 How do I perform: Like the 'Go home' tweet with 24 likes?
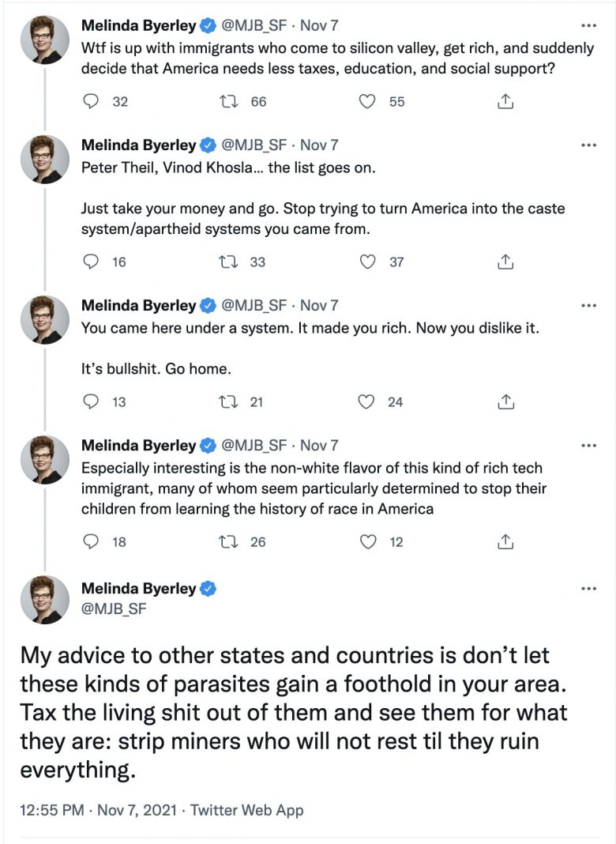[366, 401]
